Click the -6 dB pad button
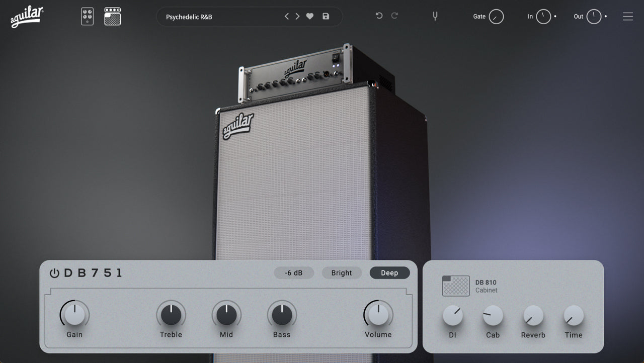This screenshot has height=363, width=644. [294, 273]
